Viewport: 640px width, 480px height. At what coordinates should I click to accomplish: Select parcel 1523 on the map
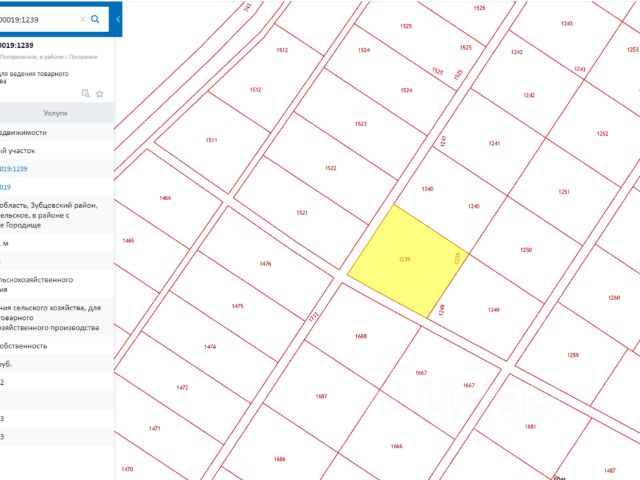click(x=361, y=124)
